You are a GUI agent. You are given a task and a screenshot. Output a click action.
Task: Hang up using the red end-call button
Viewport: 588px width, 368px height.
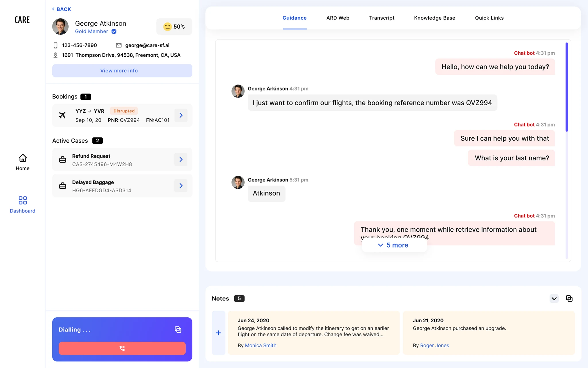122,348
